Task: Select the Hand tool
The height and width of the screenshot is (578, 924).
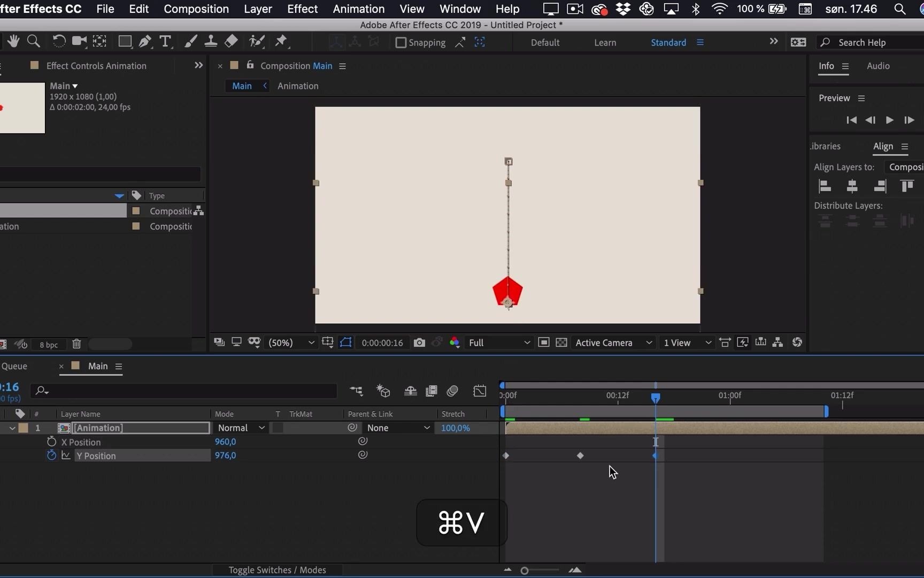Action: [13, 42]
